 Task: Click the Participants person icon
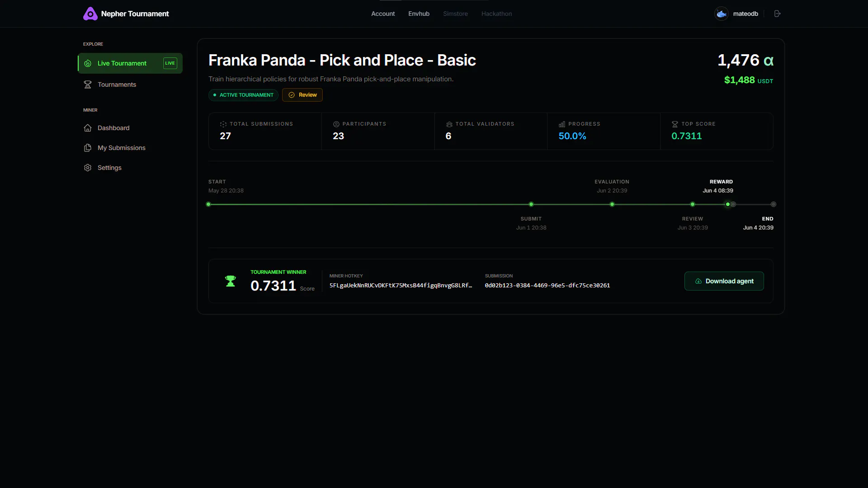pyautogui.click(x=336, y=124)
